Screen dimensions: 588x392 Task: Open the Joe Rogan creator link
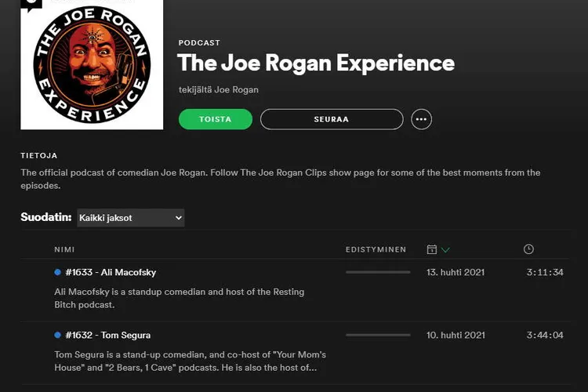[x=236, y=89]
